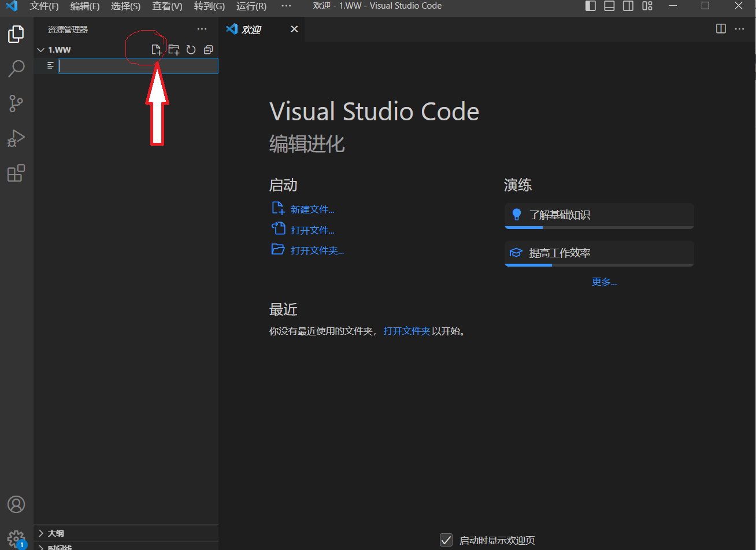Screen dimensions: 756x550
Task: Split the editor to the right
Action: tap(721, 29)
